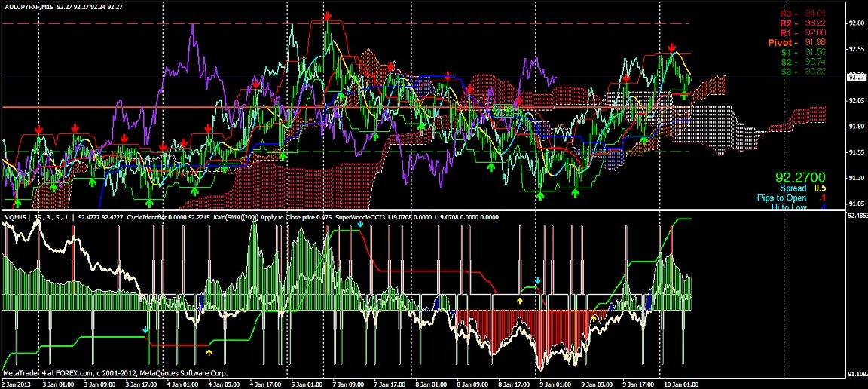Click the R2 - 93.22 resistance label
Image resolution: width=868 pixels, height=389 pixels.
(802, 23)
